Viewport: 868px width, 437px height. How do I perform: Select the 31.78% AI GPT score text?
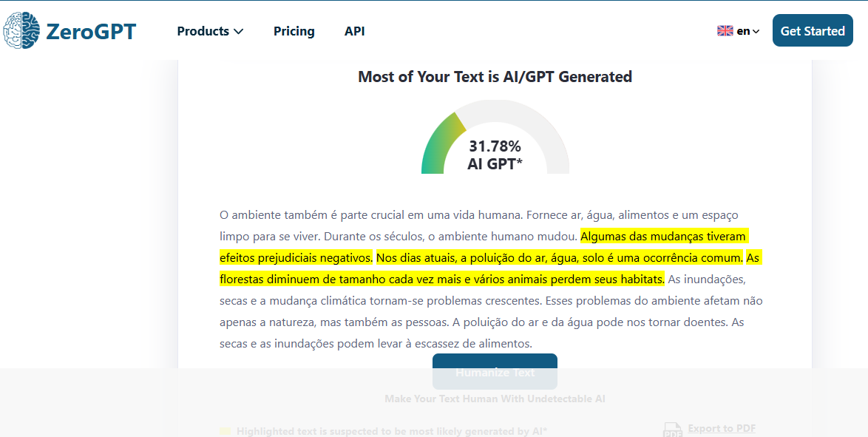tap(495, 155)
